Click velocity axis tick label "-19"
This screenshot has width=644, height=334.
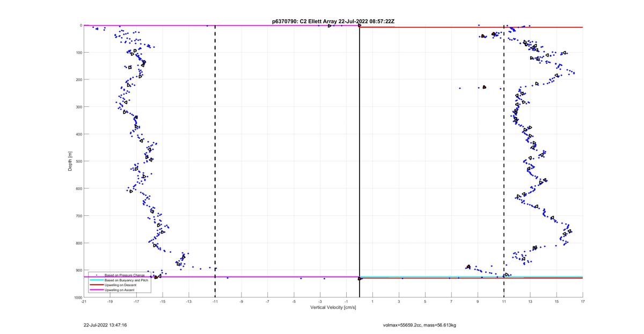[x=110, y=302]
